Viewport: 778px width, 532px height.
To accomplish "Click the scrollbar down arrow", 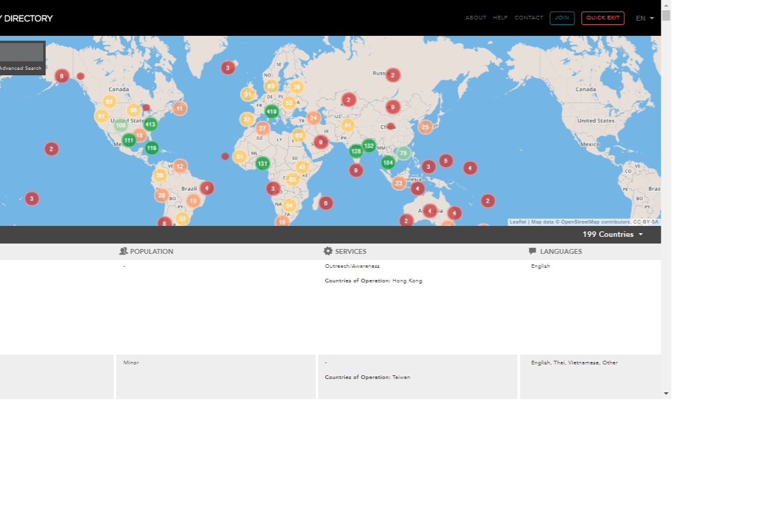I will click(666, 394).
